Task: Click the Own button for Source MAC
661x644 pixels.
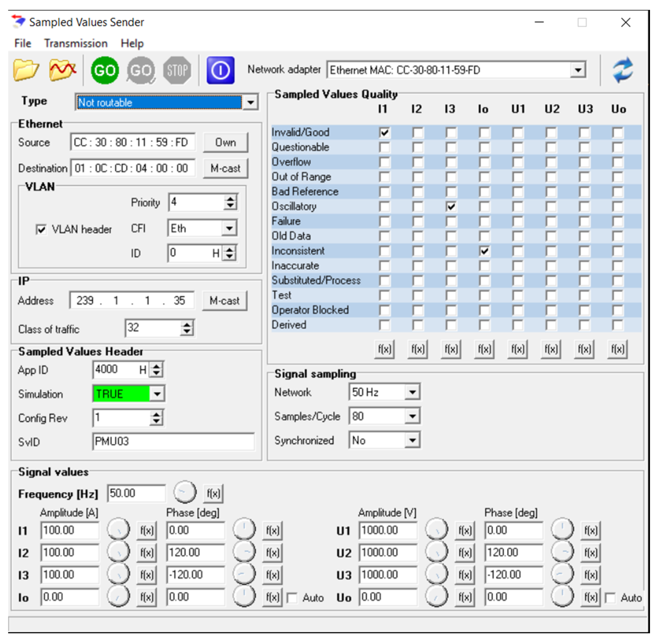Action: 226,142
